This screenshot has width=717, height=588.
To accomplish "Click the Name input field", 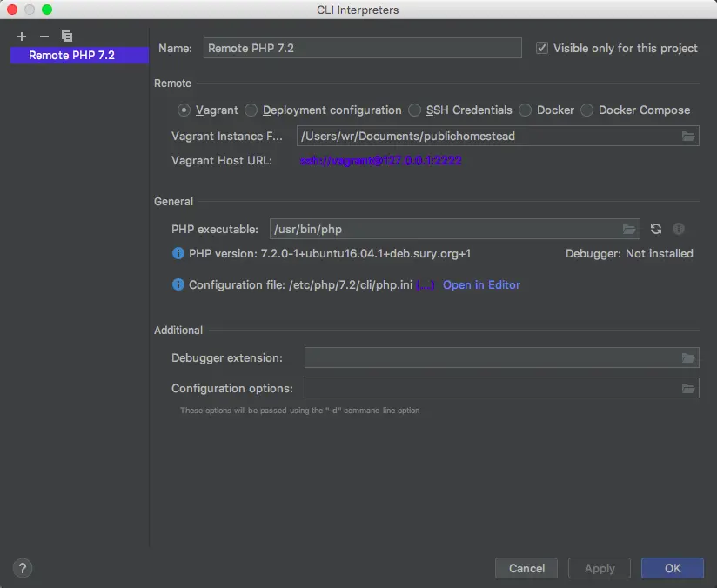I will coord(362,48).
